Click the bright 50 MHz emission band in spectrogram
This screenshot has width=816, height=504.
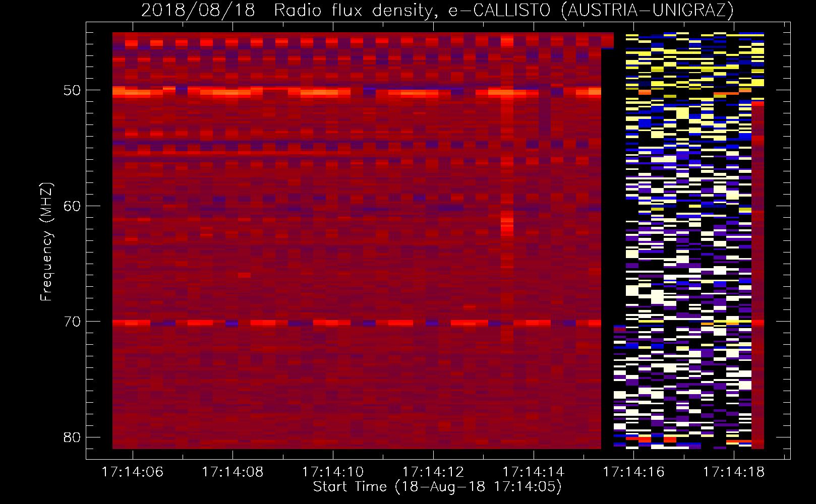pos(357,92)
